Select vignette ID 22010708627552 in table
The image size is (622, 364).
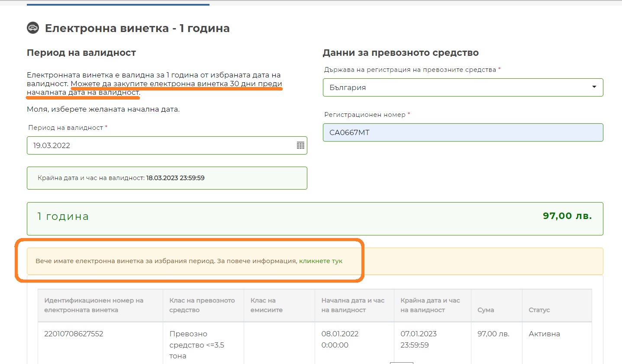coord(74,334)
